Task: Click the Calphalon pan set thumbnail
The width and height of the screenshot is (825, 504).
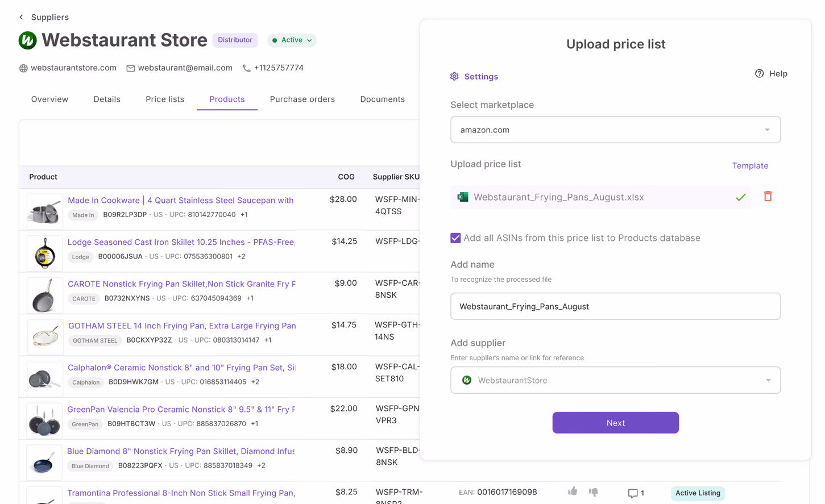Action: click(45, 378)
